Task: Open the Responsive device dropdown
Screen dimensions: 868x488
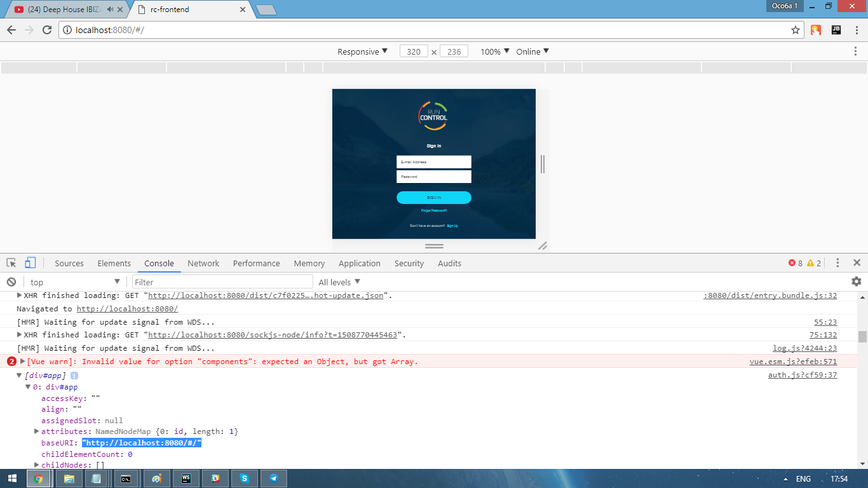Action: 362,51
